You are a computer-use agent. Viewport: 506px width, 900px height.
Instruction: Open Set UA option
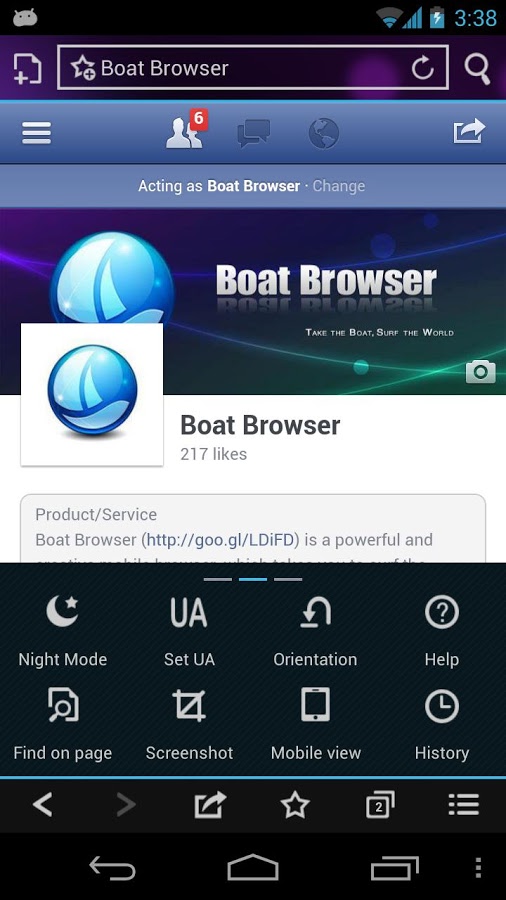[189, 631]
